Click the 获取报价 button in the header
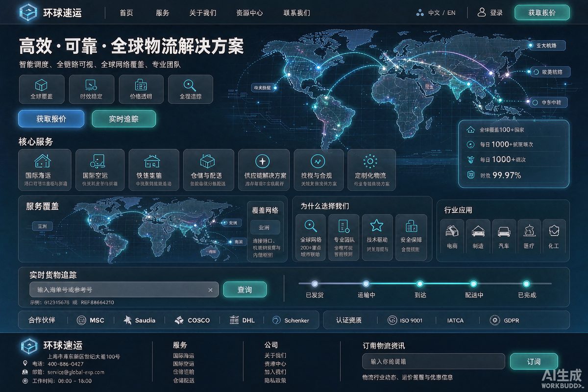The width and height of the screenshot is (588, 392). tap(542, 13)
